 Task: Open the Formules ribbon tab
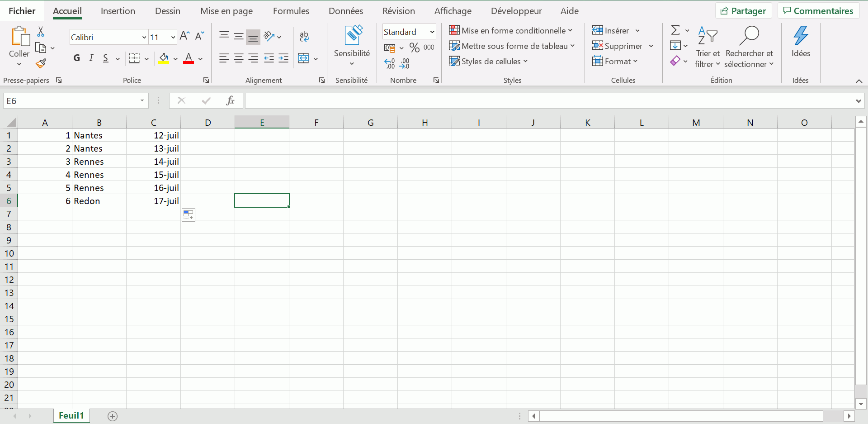(291, 11)
